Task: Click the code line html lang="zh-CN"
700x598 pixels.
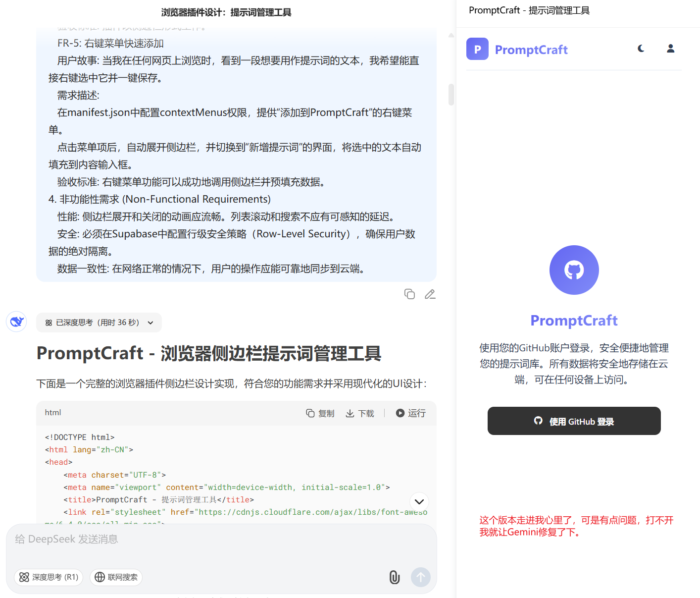Action: 89,450
